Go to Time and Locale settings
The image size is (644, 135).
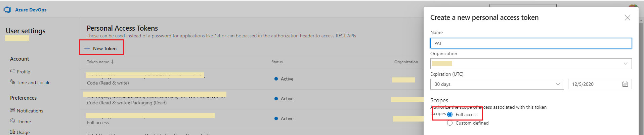34,82
